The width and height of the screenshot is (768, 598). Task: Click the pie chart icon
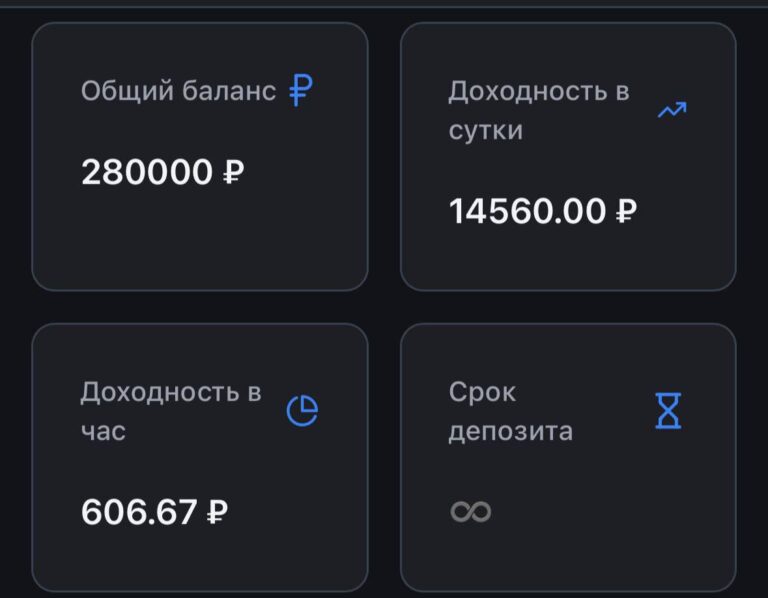[302, 411]
